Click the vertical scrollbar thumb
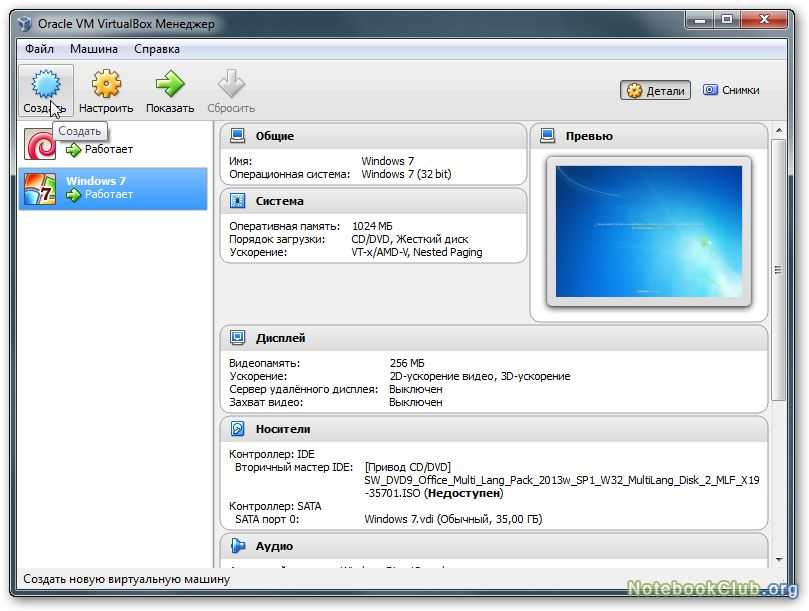This screenshot has width=809, height=611. (779, 269)
